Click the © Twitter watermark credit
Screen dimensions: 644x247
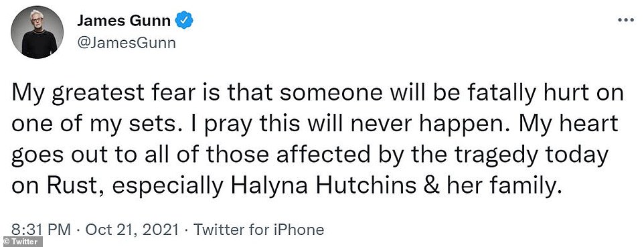pyautogui.click(x=21, y=242)
